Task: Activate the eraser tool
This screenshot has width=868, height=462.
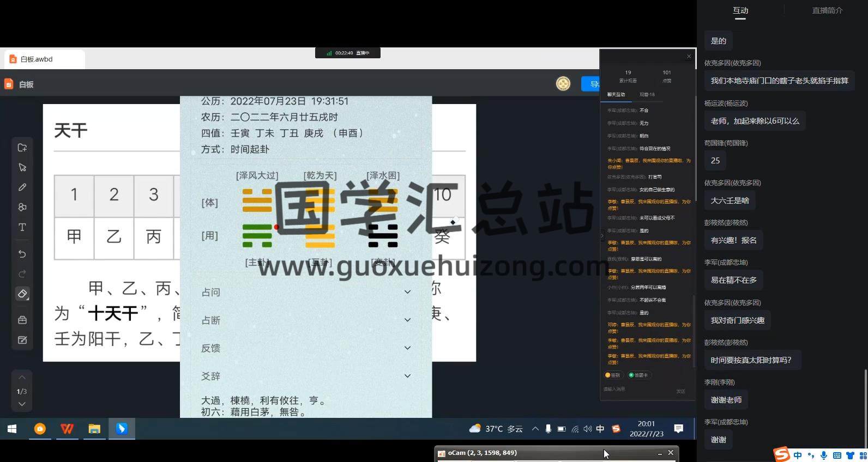Action: [x=22, y=294]
